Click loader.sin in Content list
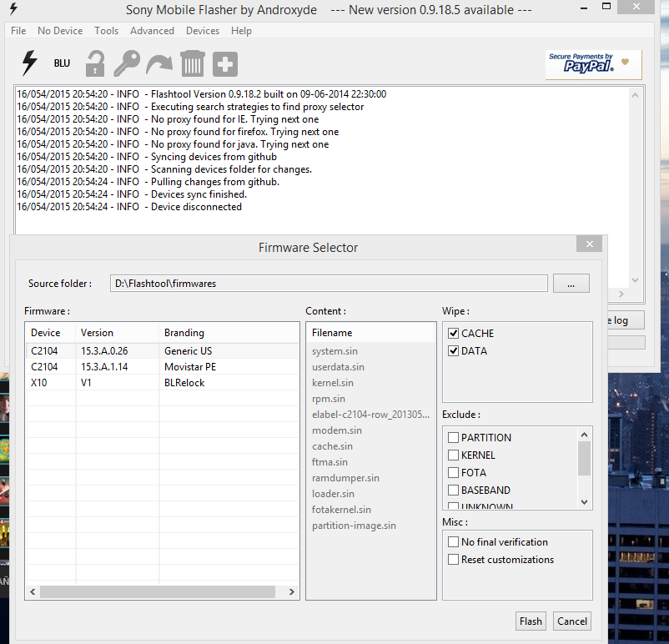 tap(333, 493)
